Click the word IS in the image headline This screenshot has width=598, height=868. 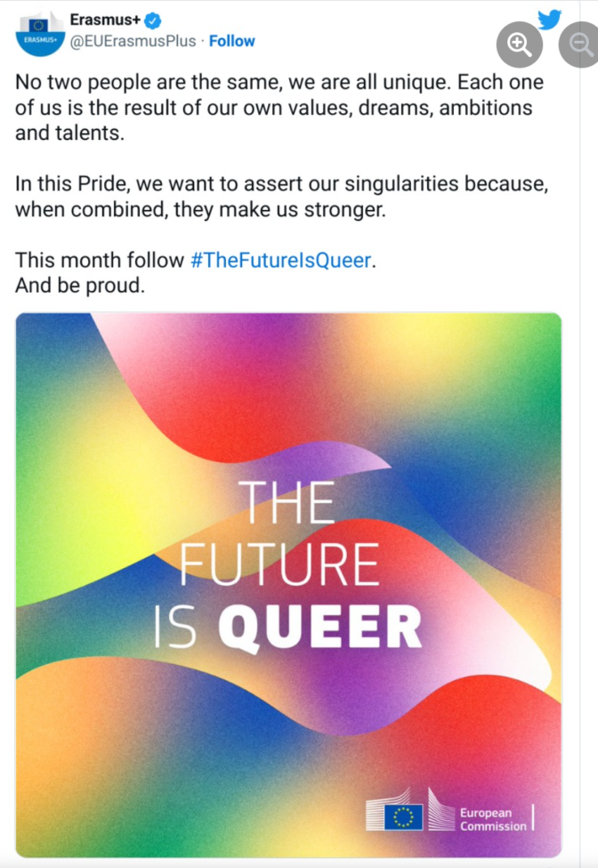(180, 627)
